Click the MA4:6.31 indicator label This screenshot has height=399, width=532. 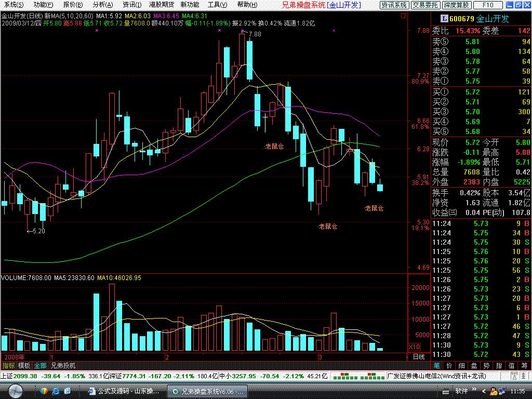[x=194, y=16]
